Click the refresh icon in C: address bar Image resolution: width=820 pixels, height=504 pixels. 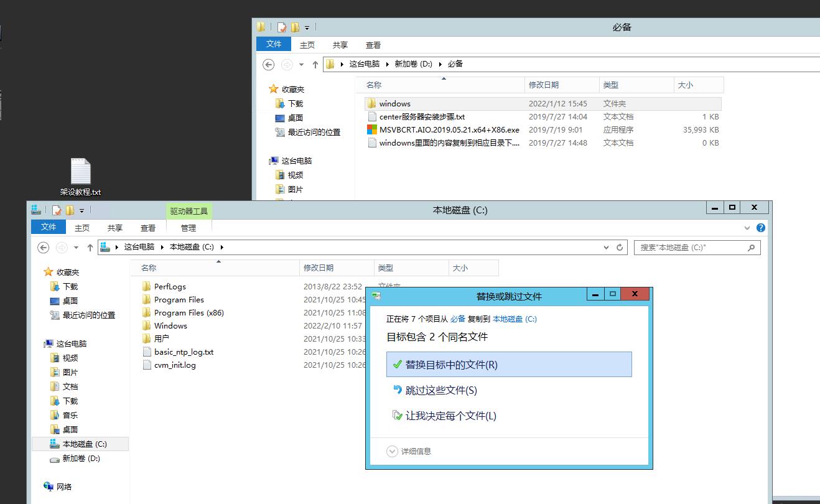(620, 248)
